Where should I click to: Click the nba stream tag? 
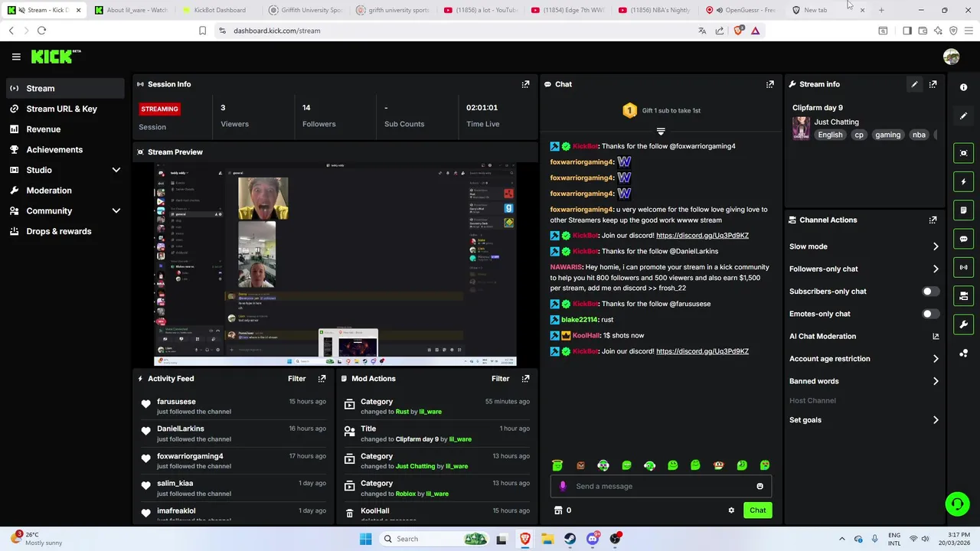[919, 135]
